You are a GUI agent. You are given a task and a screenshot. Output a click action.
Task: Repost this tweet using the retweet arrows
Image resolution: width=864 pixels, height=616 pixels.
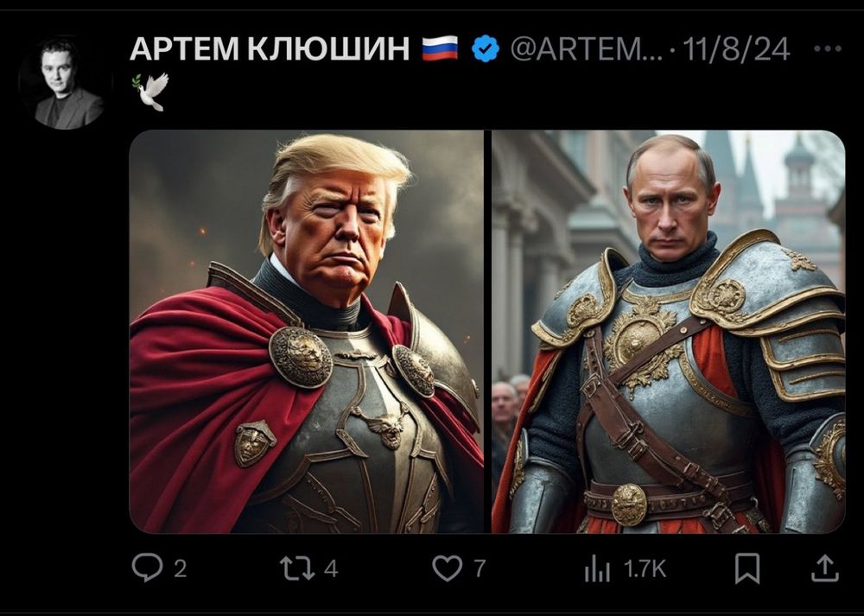297,568
